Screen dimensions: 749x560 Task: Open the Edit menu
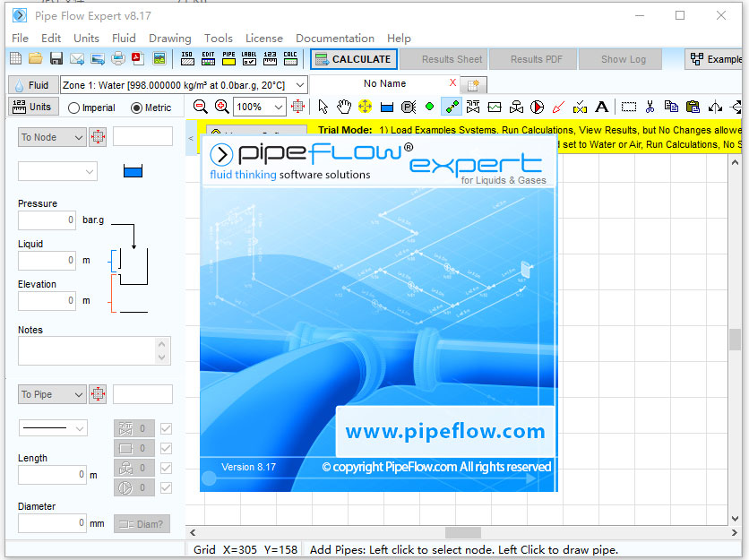pos(51,39)
